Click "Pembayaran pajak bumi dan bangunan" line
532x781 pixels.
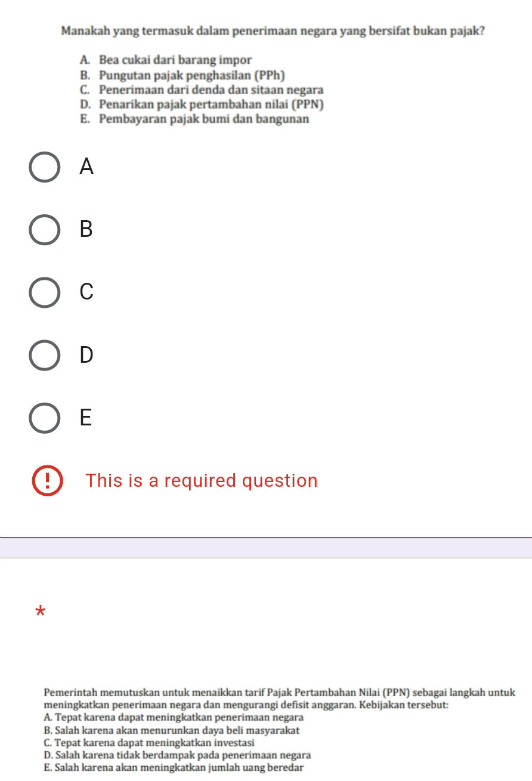click(x=204, y=119)
